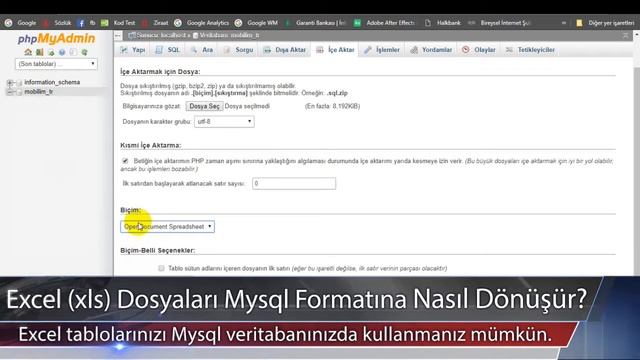640x360 pixels.
Task: Open the Google bookmark
Action: coord(20,23)
